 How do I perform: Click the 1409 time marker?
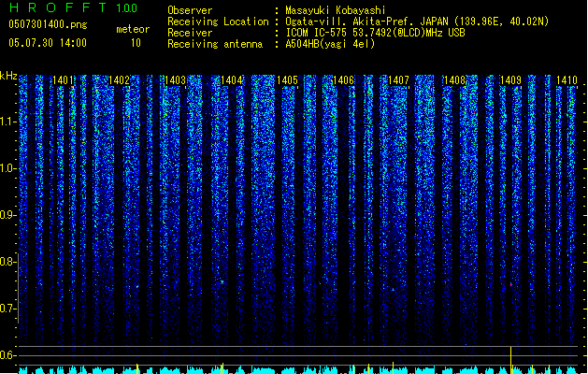click(x=510, y=80)
